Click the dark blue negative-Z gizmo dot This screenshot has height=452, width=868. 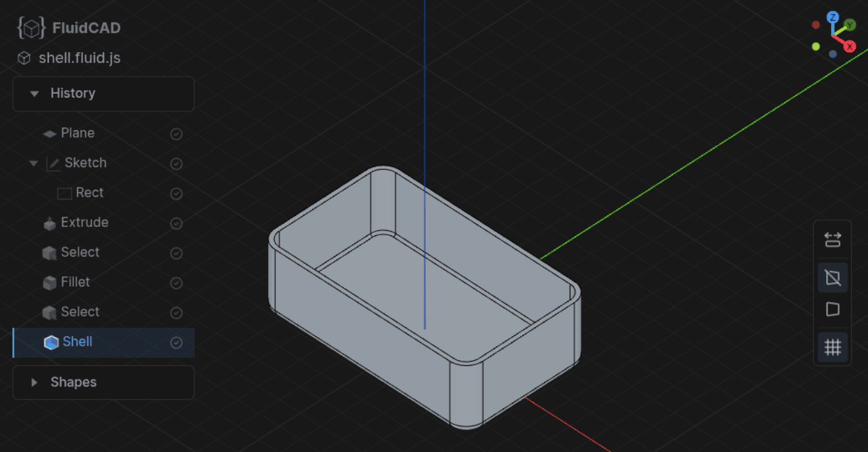click(833, 54)
